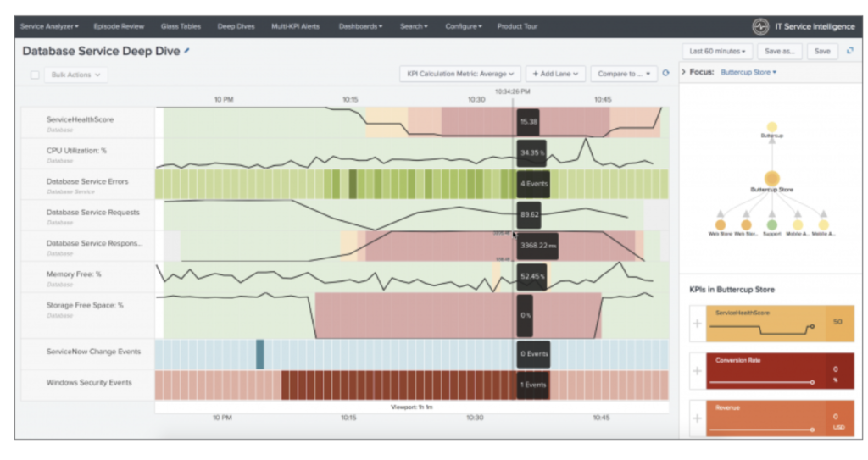Open the Glass Tables menu item
868x460 pixels.
pos(181,26)
